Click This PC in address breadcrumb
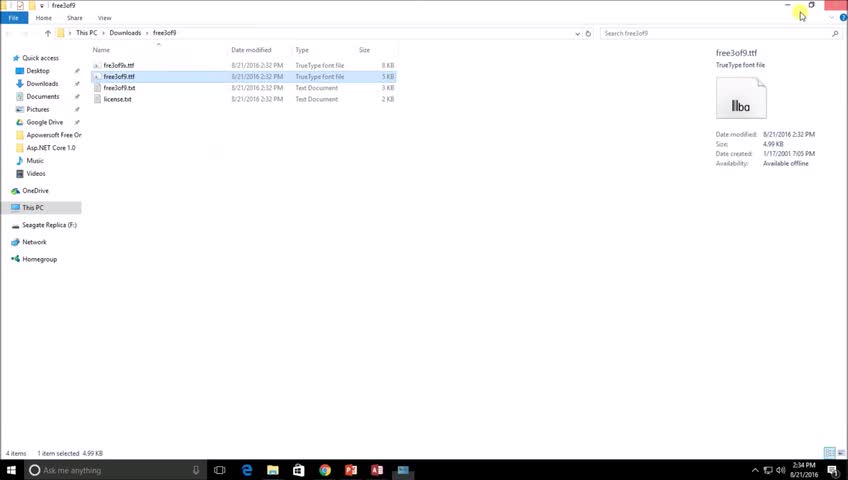The width and height of the screenshot is (848, 480). (x=87, y=33)
